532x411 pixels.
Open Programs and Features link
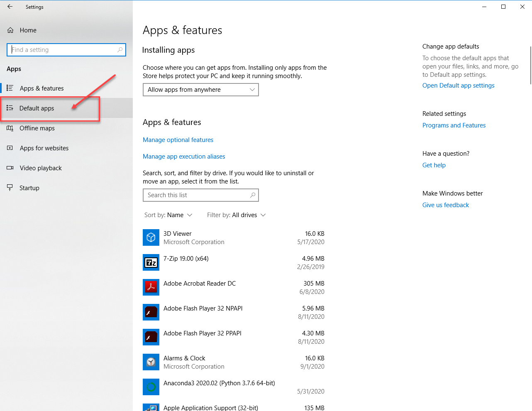click(x=454, y=125)
